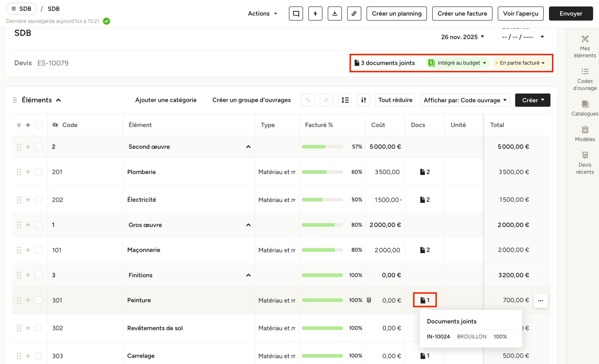Open the SDB hamburger menu
Screen dimensions: 599x364
tap(21, 9)
